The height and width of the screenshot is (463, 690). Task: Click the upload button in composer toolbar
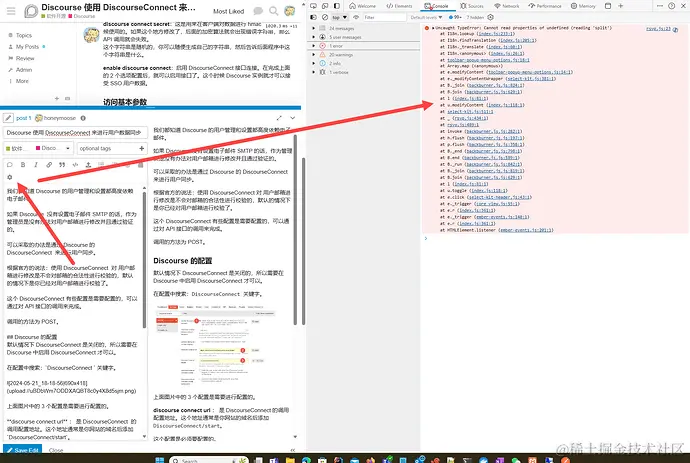(88, 165)
